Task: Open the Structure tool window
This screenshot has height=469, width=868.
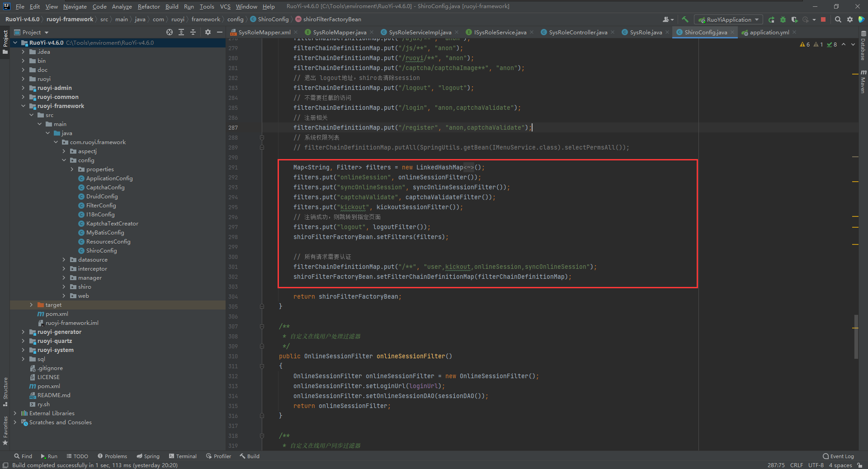Action: (x=5, y=391)
